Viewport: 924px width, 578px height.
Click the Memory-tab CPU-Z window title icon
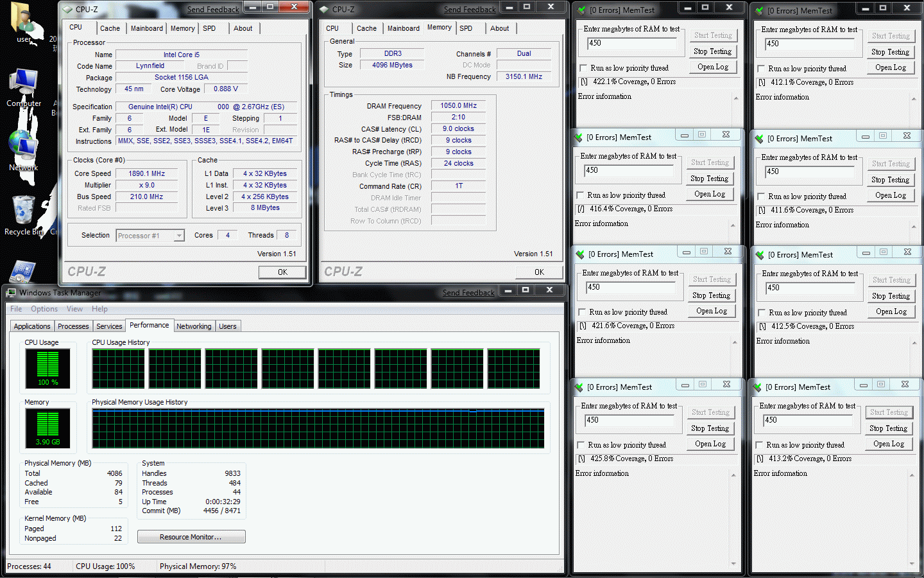coord(324,9)
